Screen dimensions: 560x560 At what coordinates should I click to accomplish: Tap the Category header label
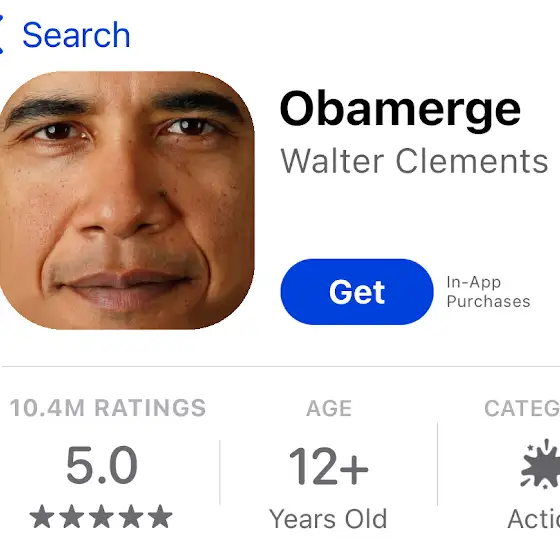point(522,408)
